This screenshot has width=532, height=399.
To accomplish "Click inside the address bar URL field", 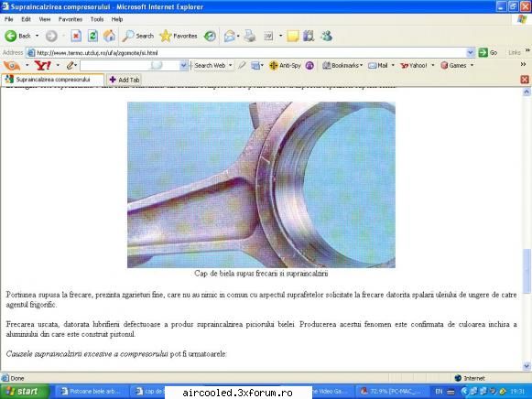I will click(x=250, y=52).
